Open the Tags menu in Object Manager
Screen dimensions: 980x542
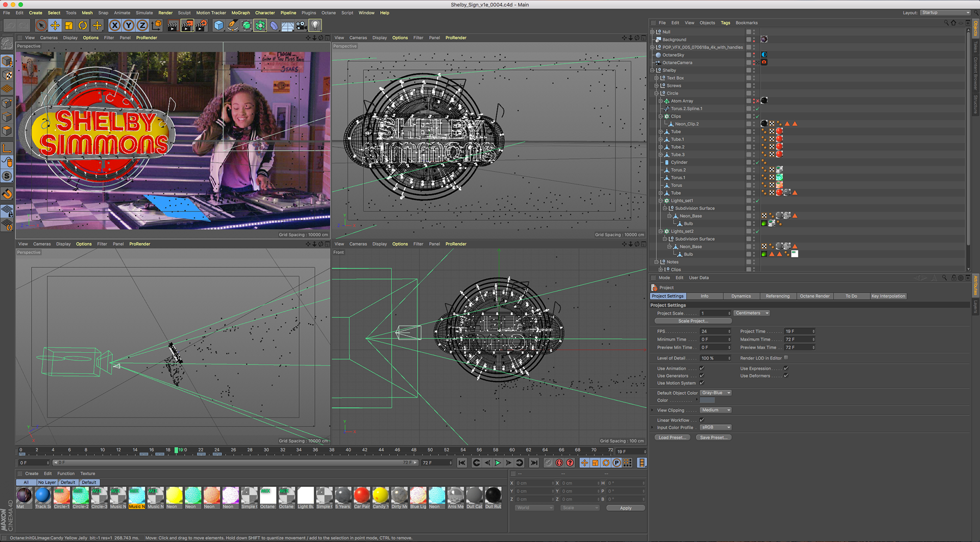coord(725,23)
